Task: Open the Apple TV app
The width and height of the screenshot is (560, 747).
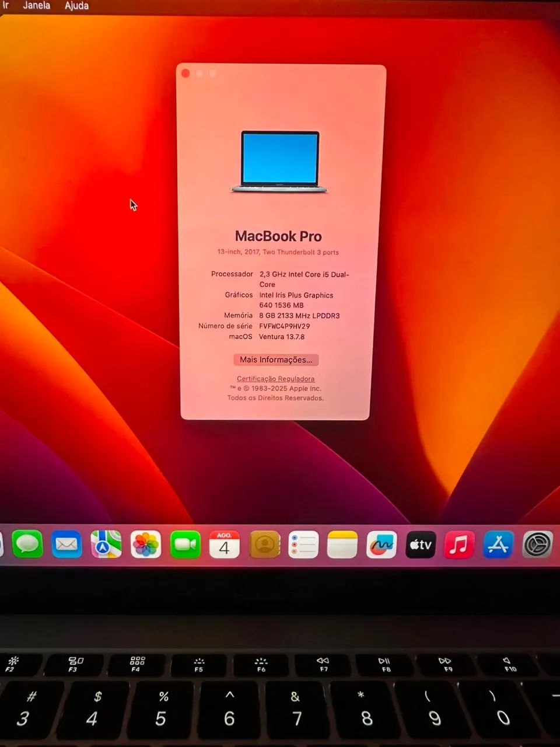Action: coord(421,544)
